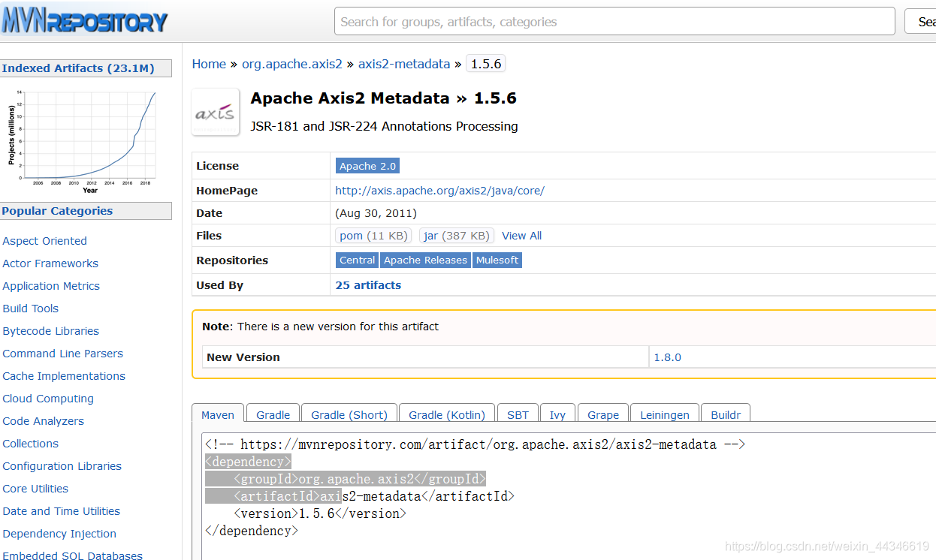
Task: Switch to the Ivy tab
Action: 557,414
